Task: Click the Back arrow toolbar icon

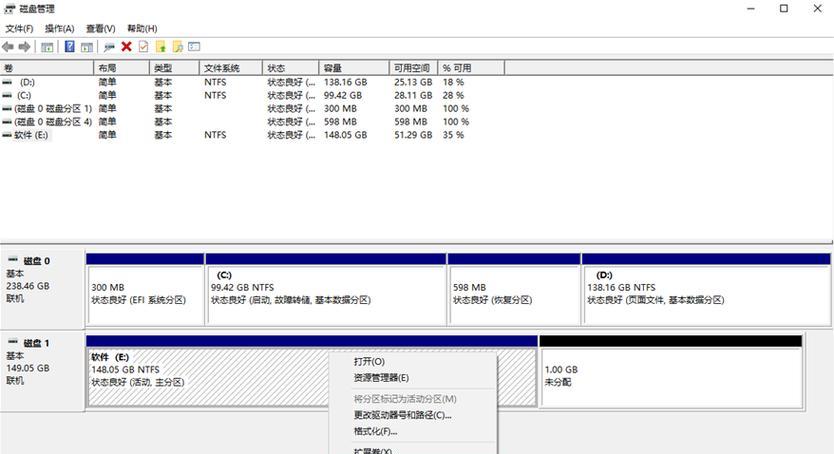Action: [x=8, y=47]
